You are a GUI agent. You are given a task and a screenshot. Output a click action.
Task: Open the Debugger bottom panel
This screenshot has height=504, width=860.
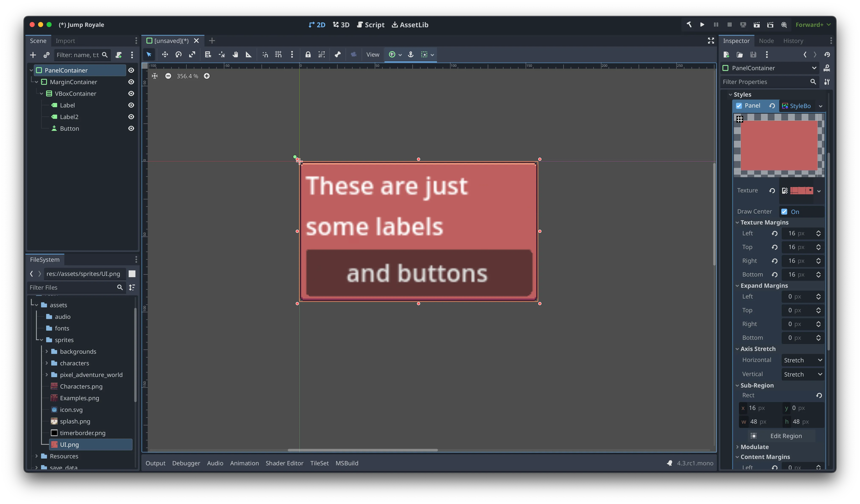(186, 463)
